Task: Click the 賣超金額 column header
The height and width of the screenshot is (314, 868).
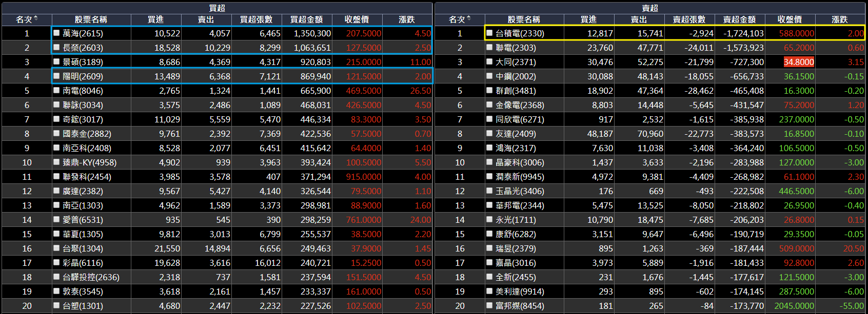Action: [740, 19]
